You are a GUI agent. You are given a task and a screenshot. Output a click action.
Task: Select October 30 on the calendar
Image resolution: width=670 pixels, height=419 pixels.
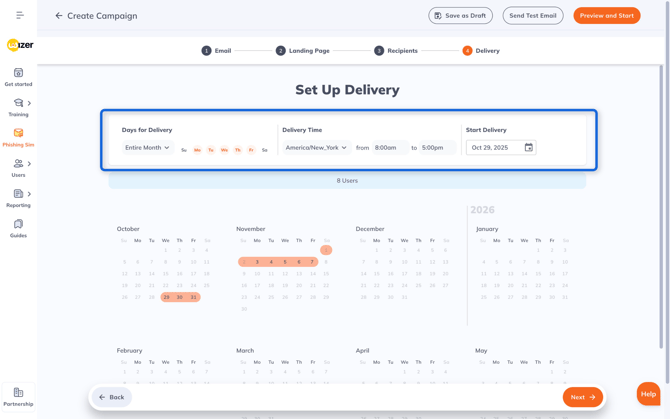[180, 297]
